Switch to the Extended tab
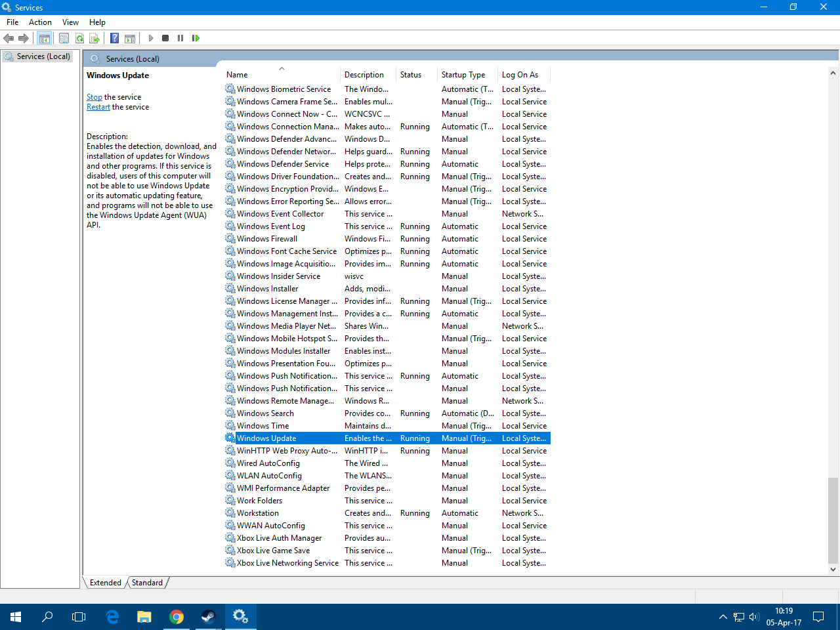Viewport: 840px width, 630px height. pyautogui.click(x=106, y=583)
